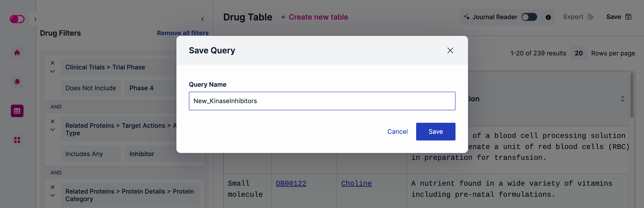Cancel the Save Query dialog
644x208 pixels.
397,132
